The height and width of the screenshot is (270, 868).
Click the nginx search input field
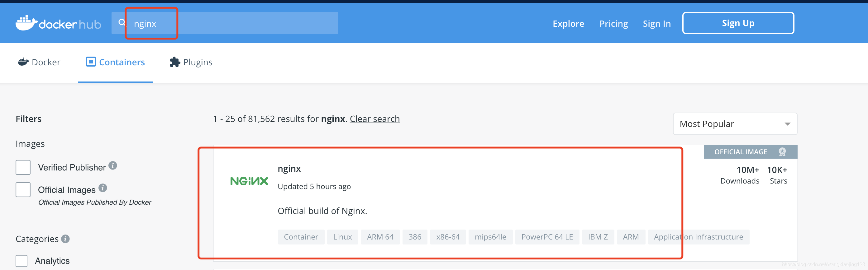(x=225, y=23)
